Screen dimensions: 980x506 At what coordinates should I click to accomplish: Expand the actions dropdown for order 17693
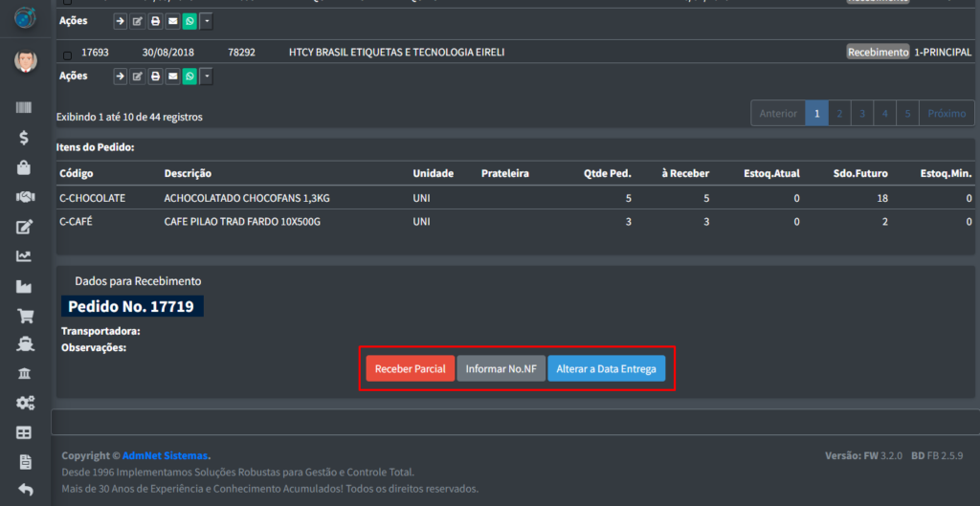click(207, 77)
